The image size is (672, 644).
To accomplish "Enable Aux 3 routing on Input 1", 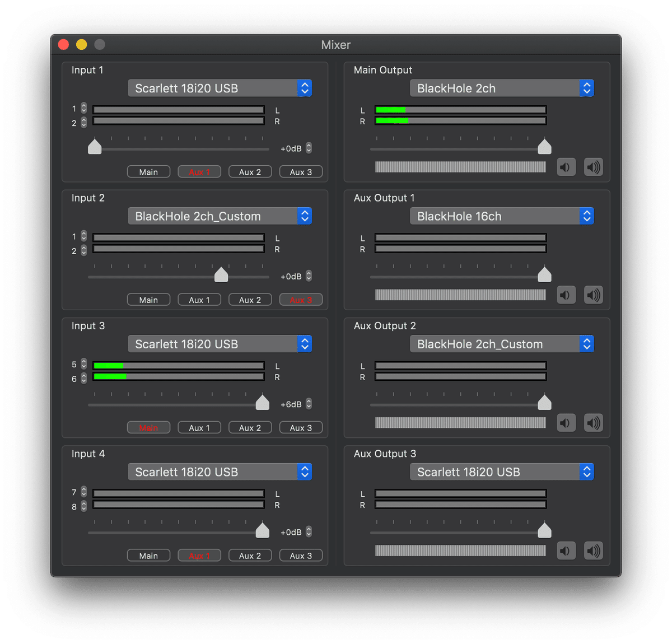I will [x=301, y=172].
